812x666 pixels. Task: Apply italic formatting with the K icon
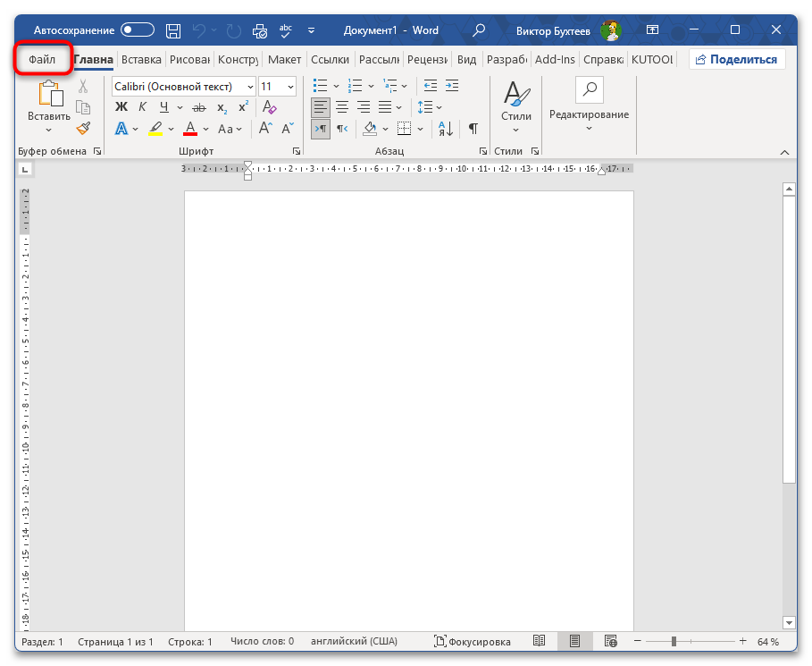(143, 106)
